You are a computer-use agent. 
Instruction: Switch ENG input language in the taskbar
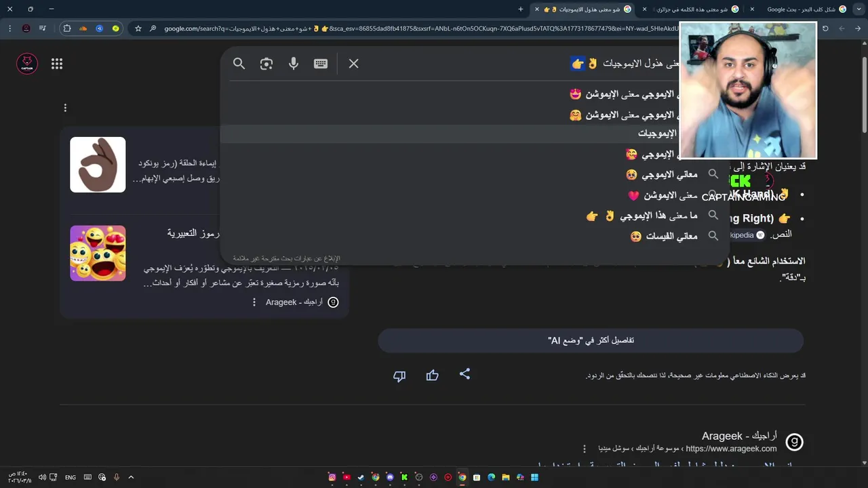(x=71, y=477)
